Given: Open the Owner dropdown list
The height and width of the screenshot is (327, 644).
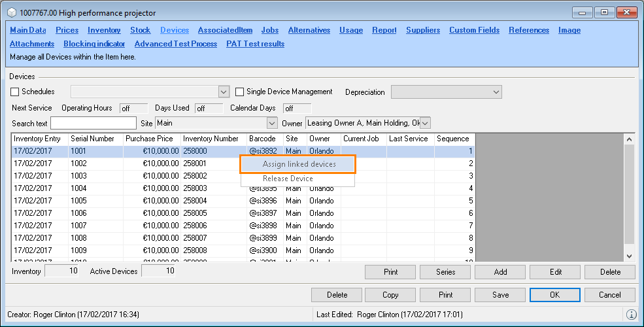Looking at the screenshot, I should 425,123.
